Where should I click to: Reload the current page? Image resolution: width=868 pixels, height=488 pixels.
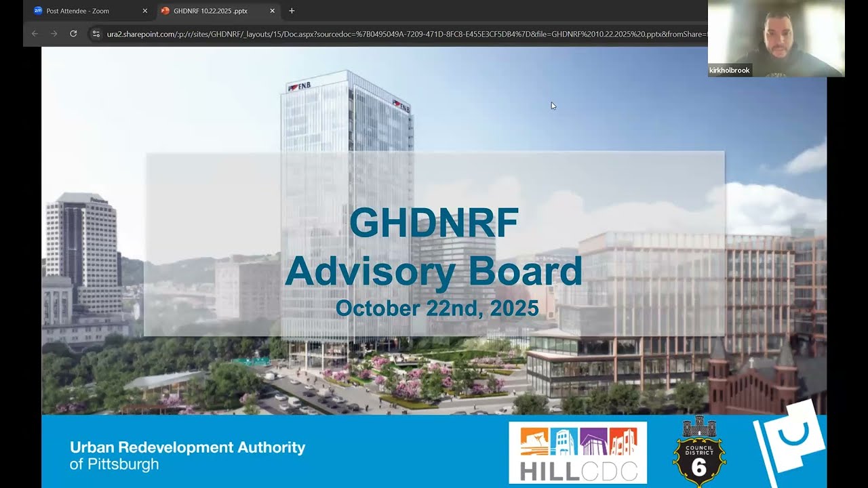click(73, 33)
